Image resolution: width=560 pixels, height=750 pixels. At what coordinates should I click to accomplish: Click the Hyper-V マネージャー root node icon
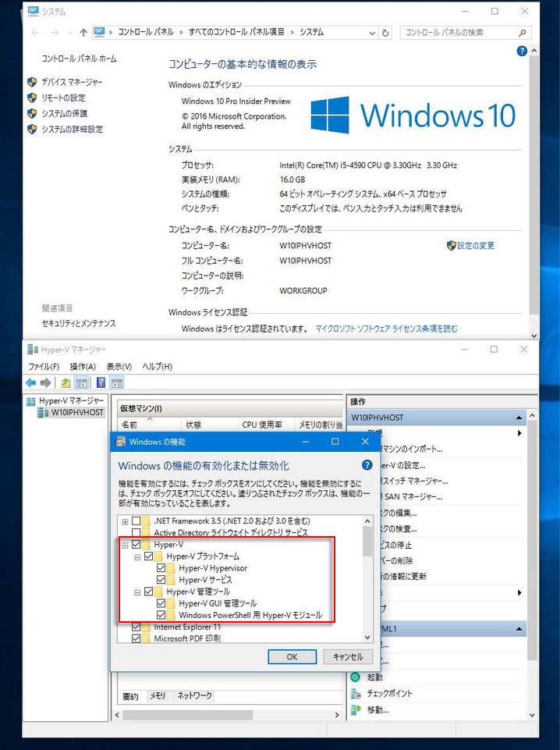pos(30,401)
